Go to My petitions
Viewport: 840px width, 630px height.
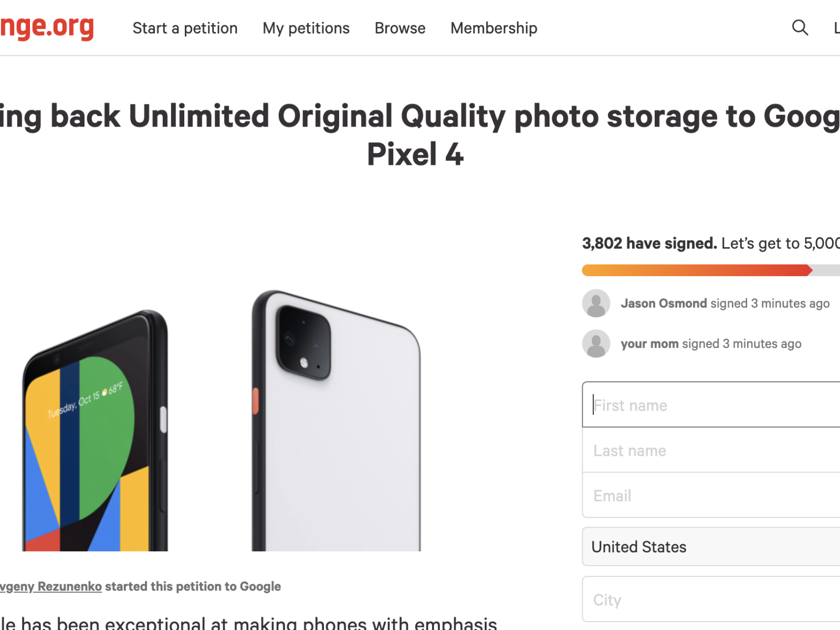pyautogui.click(x=306, y=28)
